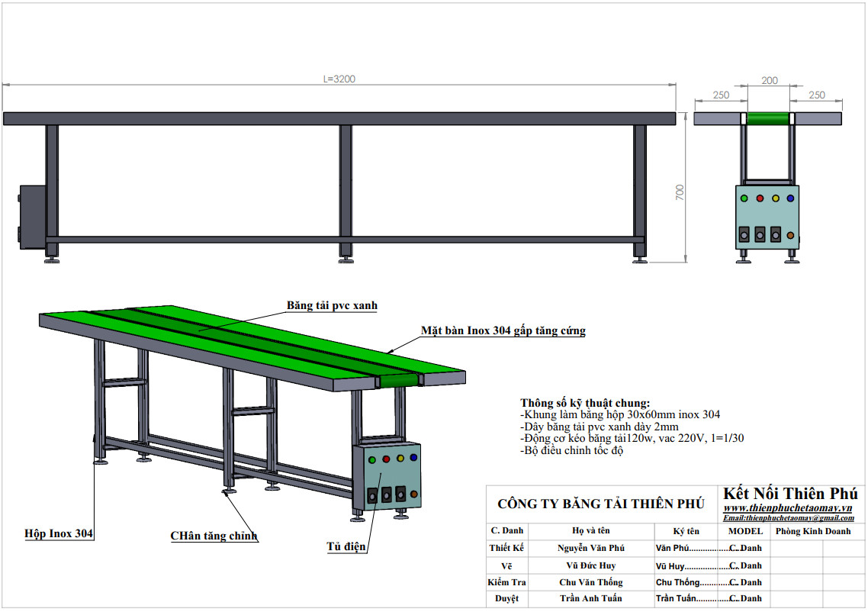The width and height of the screenshot is (868, 612).
Task: Click the 'Hộp Inox 304' callout label
Action: point(59,533)
